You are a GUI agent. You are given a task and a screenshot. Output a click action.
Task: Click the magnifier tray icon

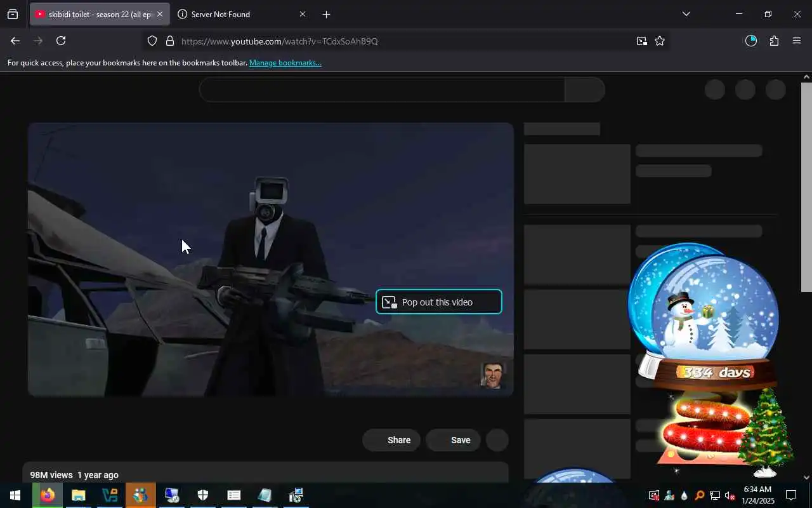click(699, 495)
